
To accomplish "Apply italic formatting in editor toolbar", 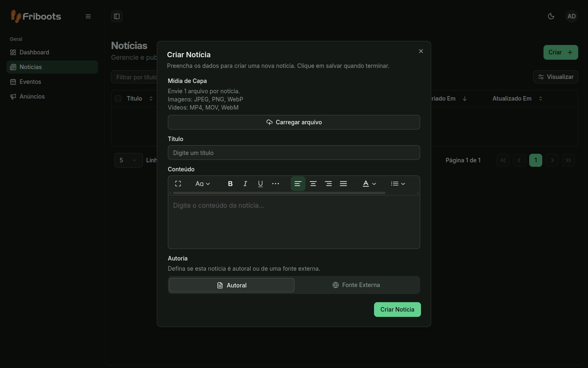I will click(x=245, y=184).
